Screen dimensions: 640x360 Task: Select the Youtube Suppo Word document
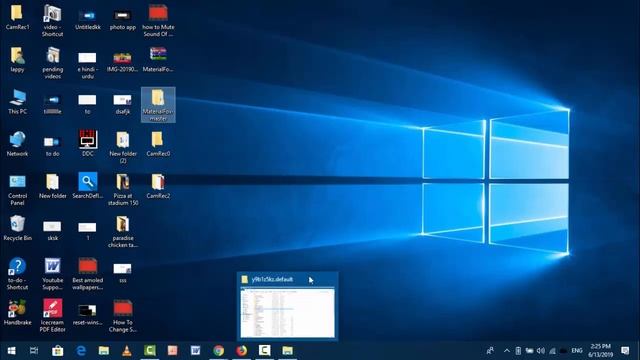pyautogui.click(x=53, y=273)
